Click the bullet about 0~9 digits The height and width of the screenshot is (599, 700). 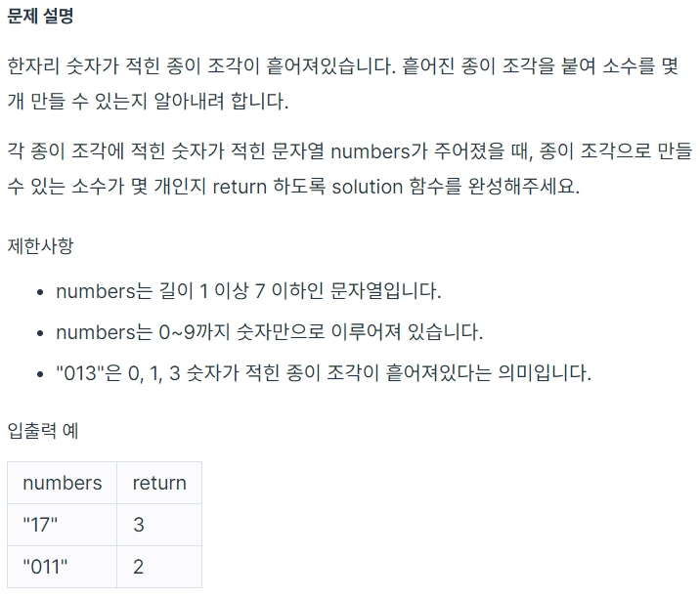270,332
